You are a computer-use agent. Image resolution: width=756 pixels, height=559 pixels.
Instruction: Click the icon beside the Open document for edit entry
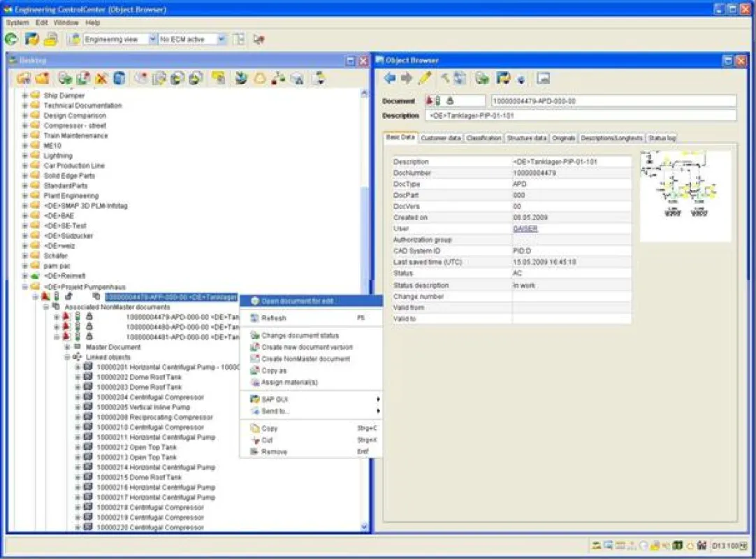pyautogui.click(x=255, y=301)
